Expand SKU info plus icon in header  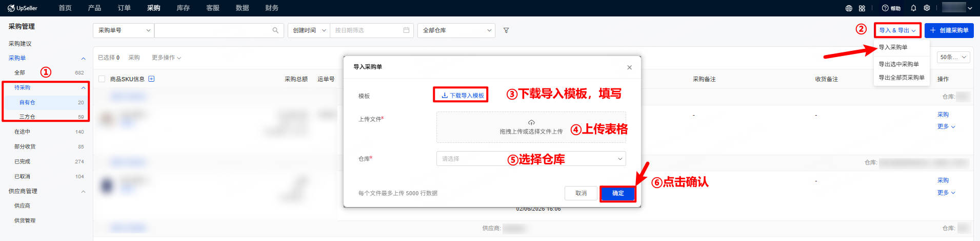point(151,79)
